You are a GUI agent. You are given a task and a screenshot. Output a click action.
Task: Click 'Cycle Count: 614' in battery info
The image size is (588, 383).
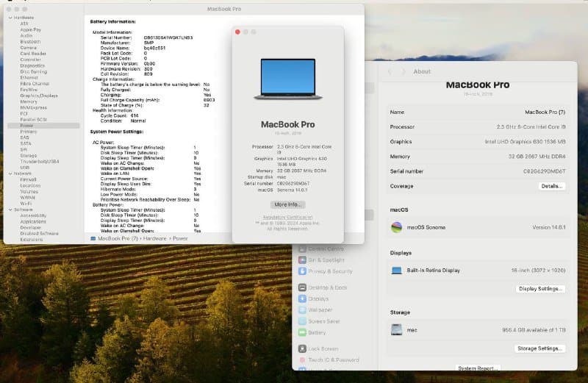[x=120, y=116]
